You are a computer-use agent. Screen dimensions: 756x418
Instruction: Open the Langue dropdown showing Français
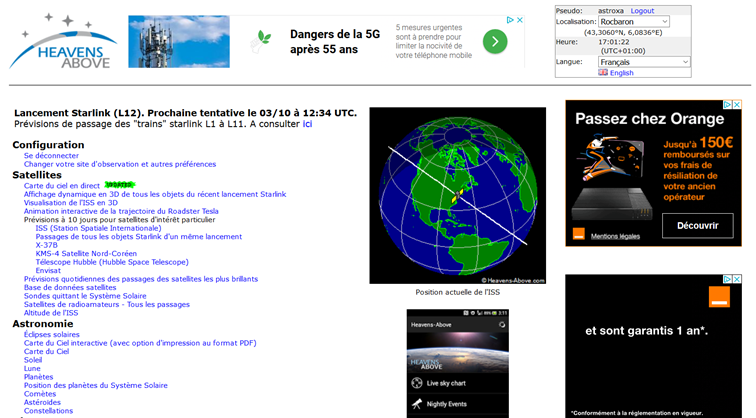point(644,62)
